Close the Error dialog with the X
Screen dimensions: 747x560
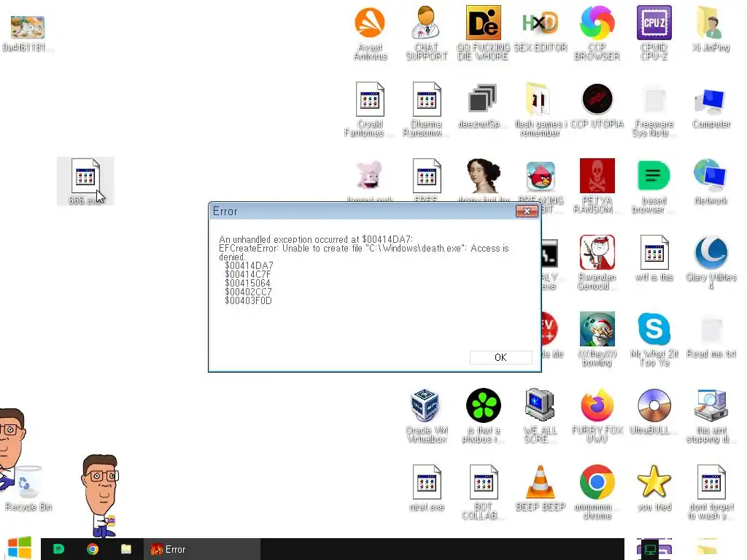pos(527,211)
